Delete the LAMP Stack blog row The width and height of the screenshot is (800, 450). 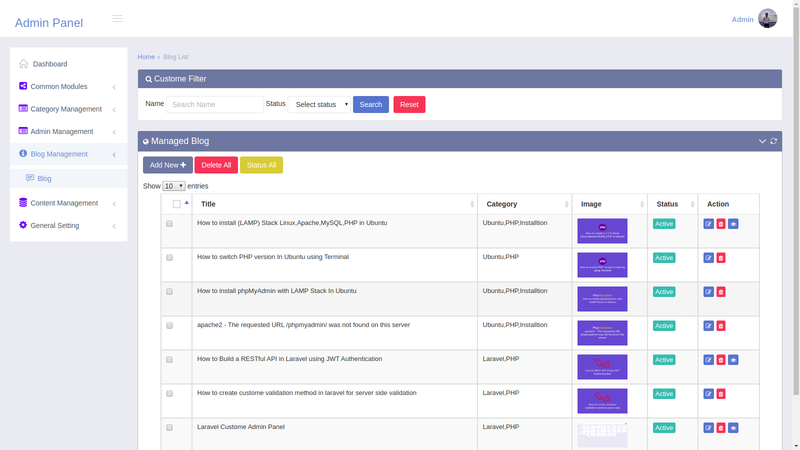[721, 224]
